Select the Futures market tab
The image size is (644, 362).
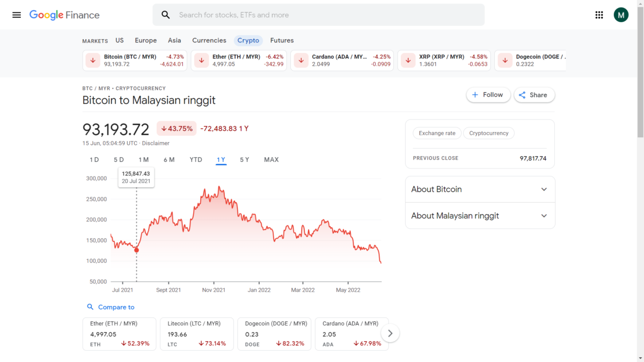[282, 40]
